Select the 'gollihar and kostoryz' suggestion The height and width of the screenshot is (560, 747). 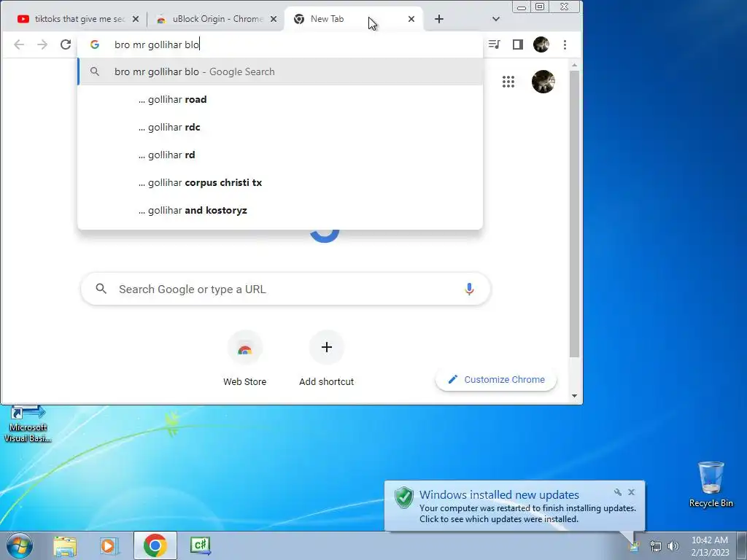point(280,210)
